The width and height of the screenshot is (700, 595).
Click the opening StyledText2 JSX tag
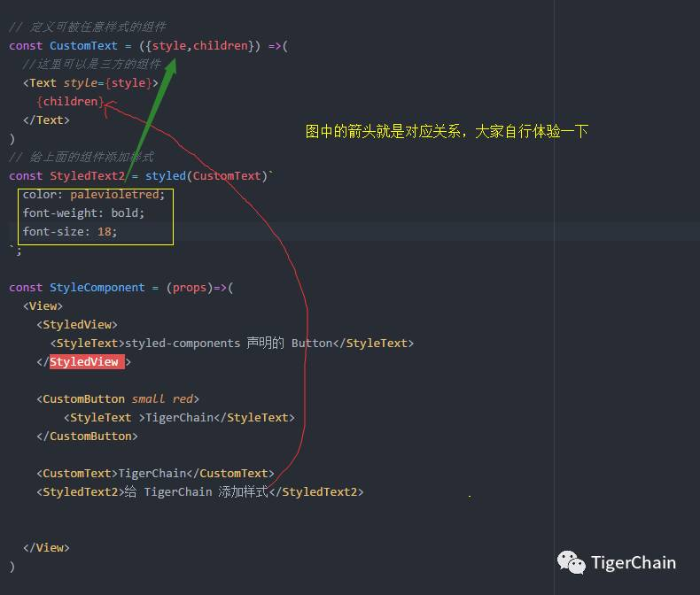coord(81,492)
